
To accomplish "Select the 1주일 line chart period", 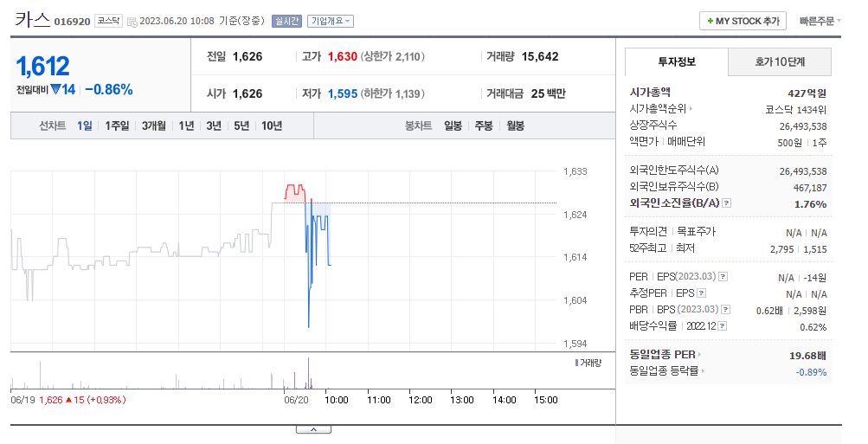I will point(117,125).
